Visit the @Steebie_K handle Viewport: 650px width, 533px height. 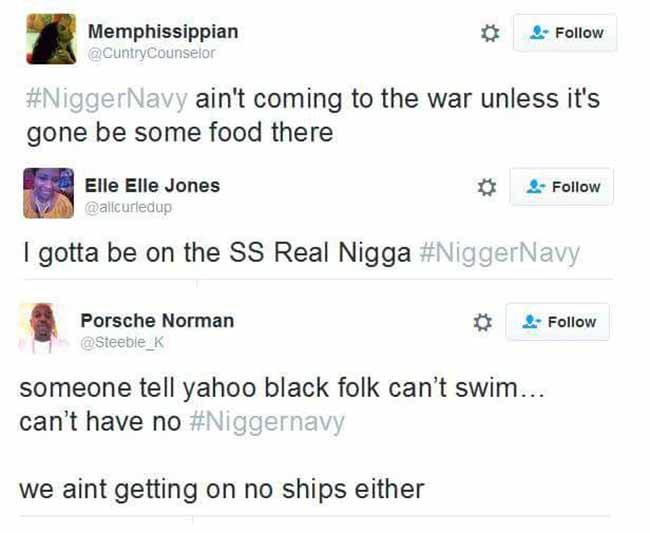coord(122,342)
